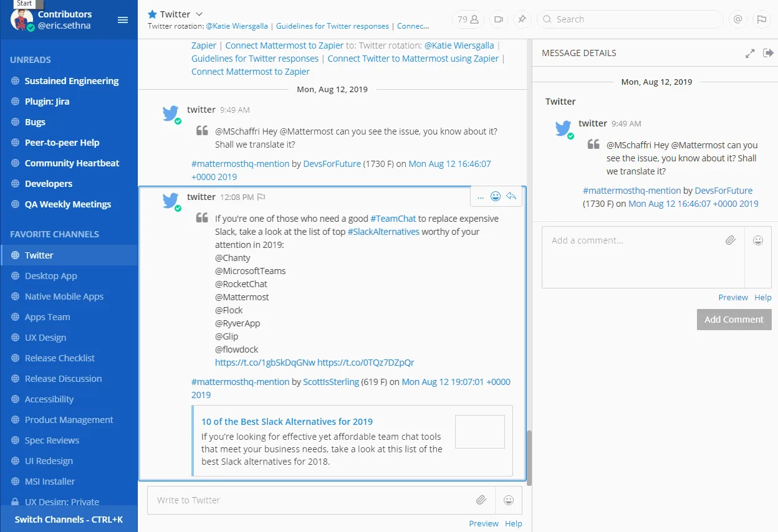Attach a file to the comment

click(x=731, y=240)
